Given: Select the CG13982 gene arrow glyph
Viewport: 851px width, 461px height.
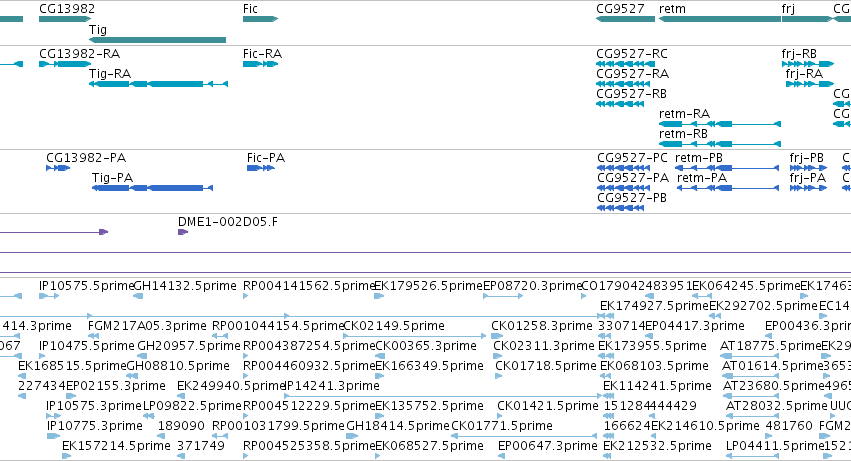Looking at the screenshot, I should coord(65,19).
